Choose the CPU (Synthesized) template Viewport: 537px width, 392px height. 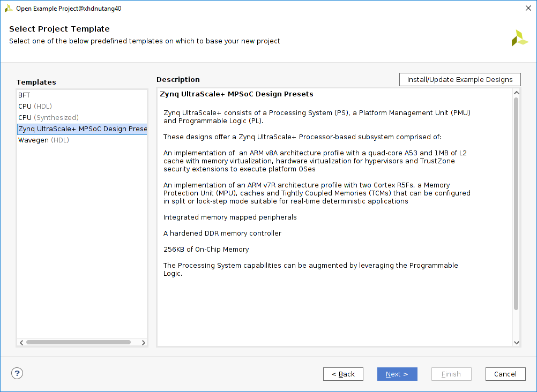coord(48,117)
